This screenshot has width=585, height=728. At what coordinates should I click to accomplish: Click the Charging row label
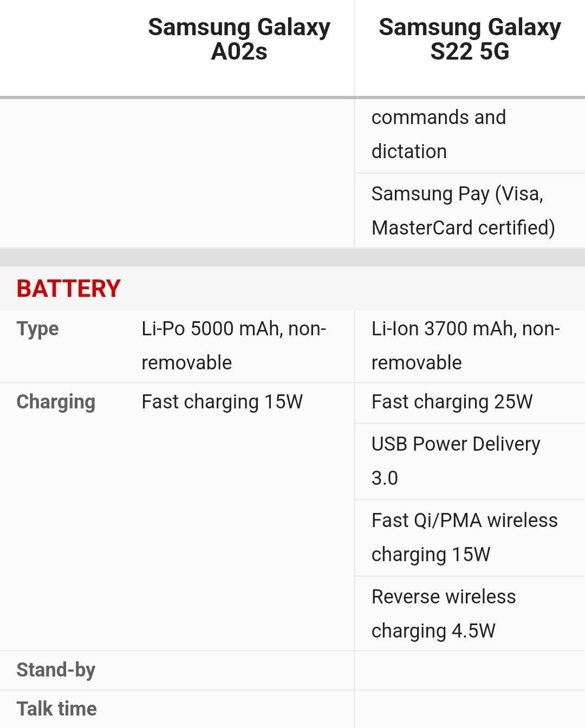tap(56, 402)
